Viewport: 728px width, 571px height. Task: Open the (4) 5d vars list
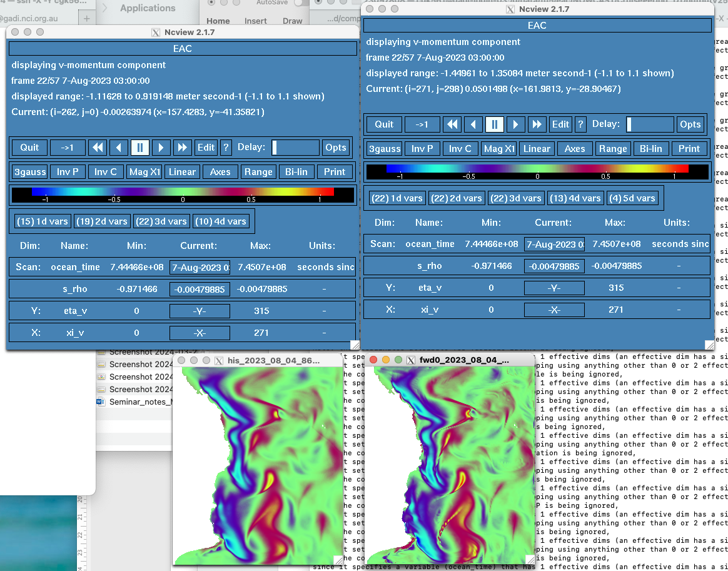[x=633, y=198]
